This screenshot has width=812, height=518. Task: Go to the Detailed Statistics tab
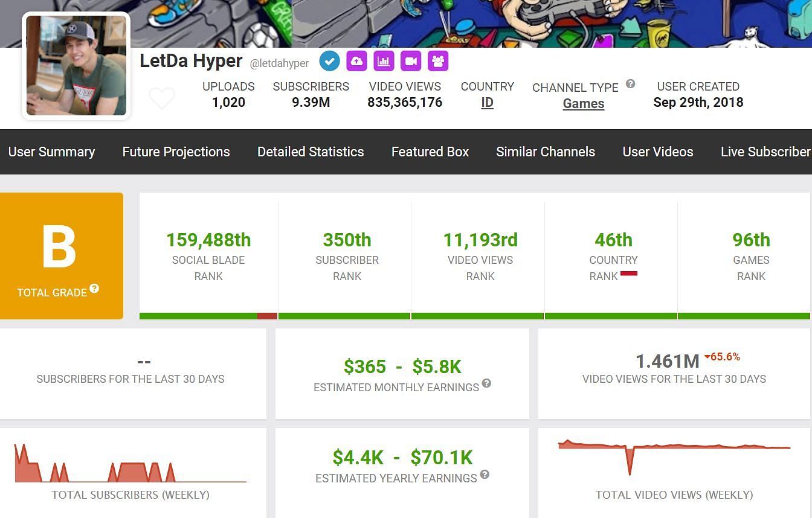311,152
